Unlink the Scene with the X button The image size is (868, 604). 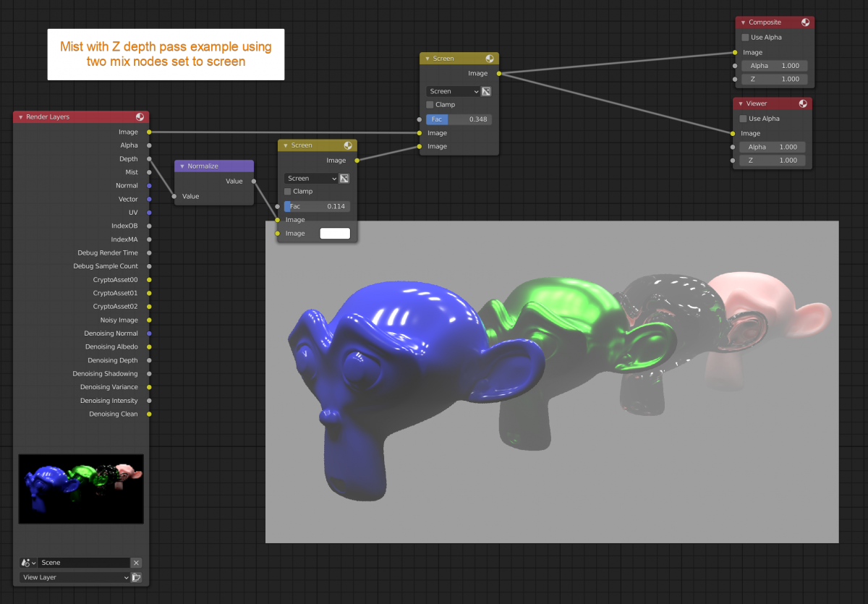point(135,562)
